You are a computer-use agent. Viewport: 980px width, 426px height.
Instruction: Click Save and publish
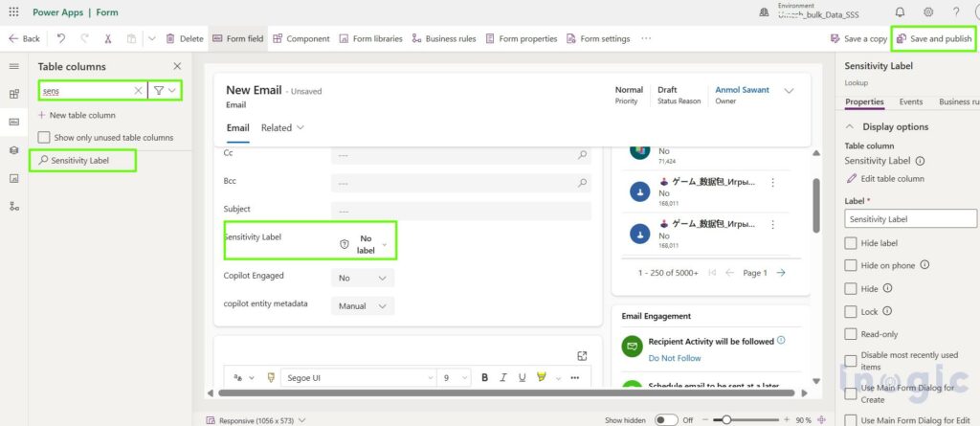934,39
